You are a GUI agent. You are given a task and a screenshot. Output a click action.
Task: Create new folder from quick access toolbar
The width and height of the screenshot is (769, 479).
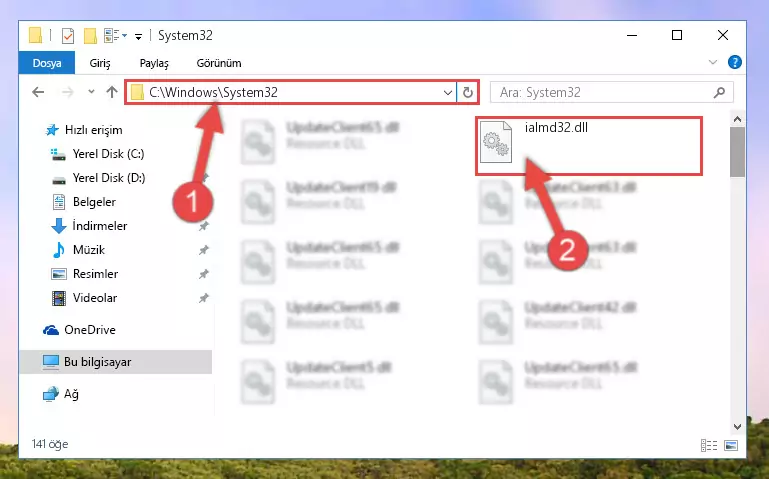(90, 36)
